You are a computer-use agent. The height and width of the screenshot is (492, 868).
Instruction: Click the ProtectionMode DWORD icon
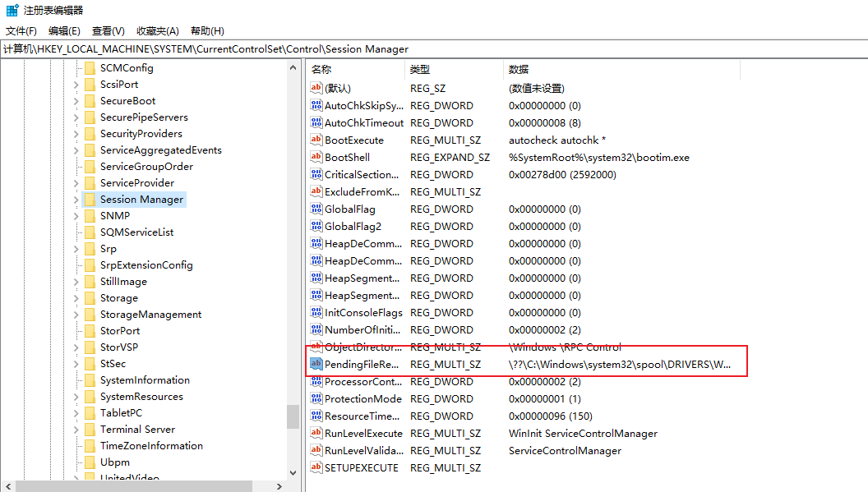(x=316, y=398)
